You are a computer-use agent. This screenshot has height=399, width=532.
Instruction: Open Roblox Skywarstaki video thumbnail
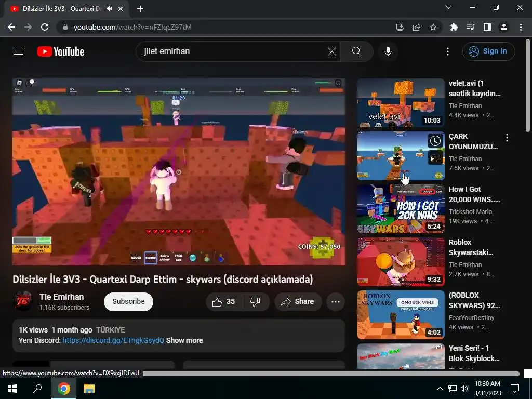tap(401, 262)
